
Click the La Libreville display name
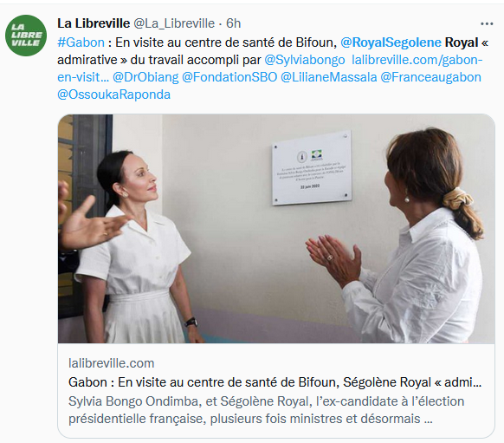click(94, 23)
